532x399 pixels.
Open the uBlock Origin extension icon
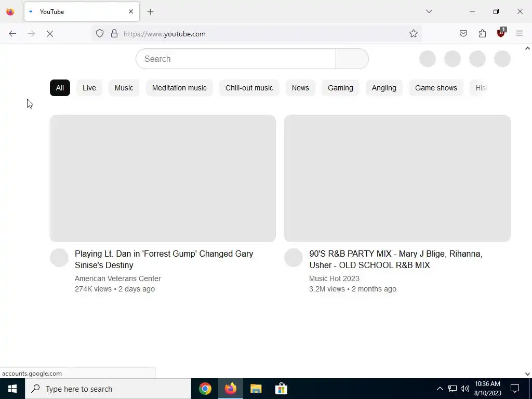[x=501, y=33]
